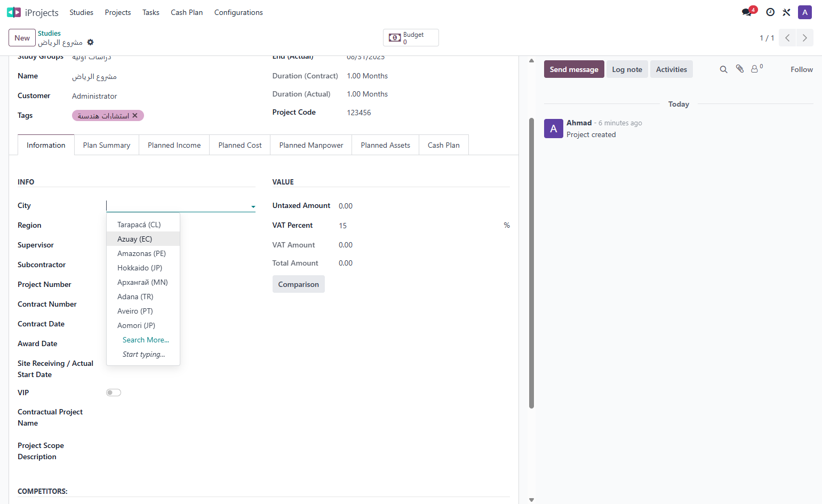Click Duration (Contract) value 1.00 Months
The image size is (822, 504).
(368, 76)
